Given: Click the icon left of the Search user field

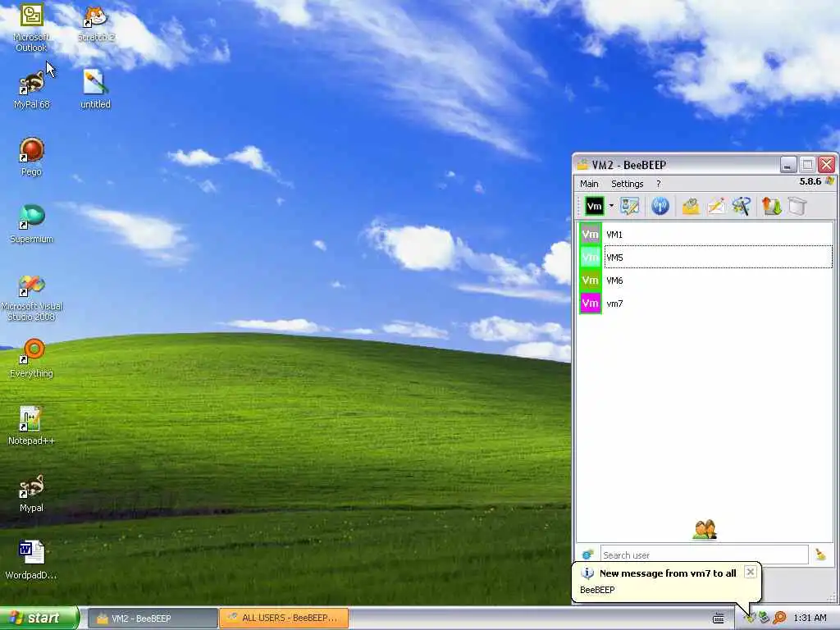Looking at the screenshot, I should click(587, 555).
